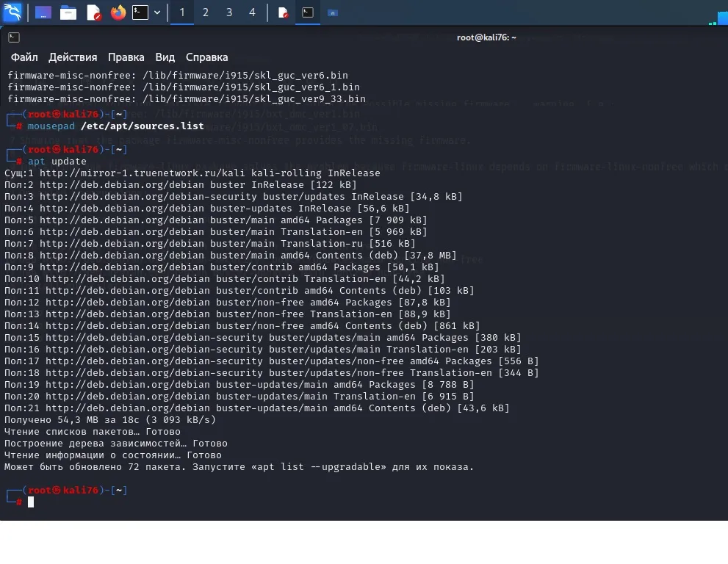Image resolution: width=728 pixels, height=564 pixels.
Task: Click the show desktop panel icon
Action: pyautogui.click(x=43, y=12)
